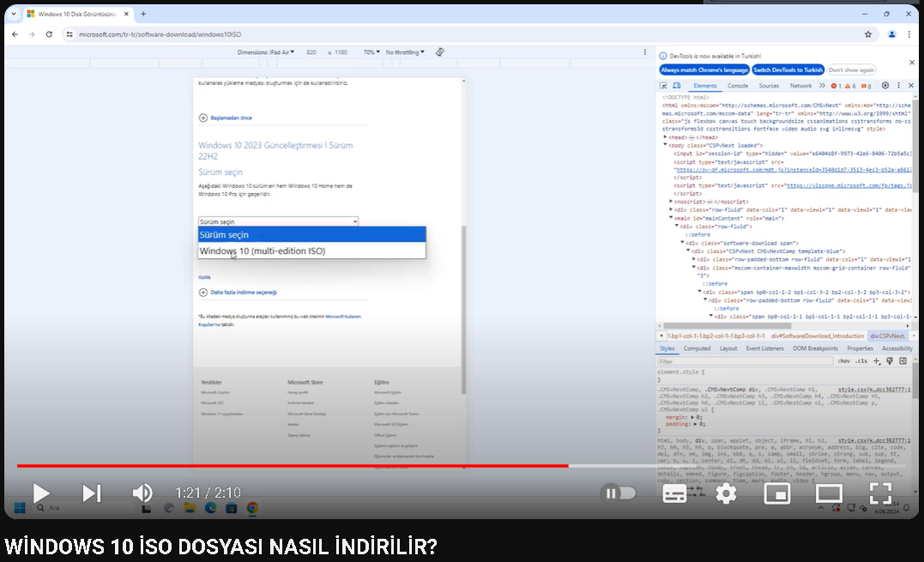The width and height of the screenshot is (924, 562).
Task: Click the orange 8 issues counter
Action: pyautogui.click(x=867, y=86)
